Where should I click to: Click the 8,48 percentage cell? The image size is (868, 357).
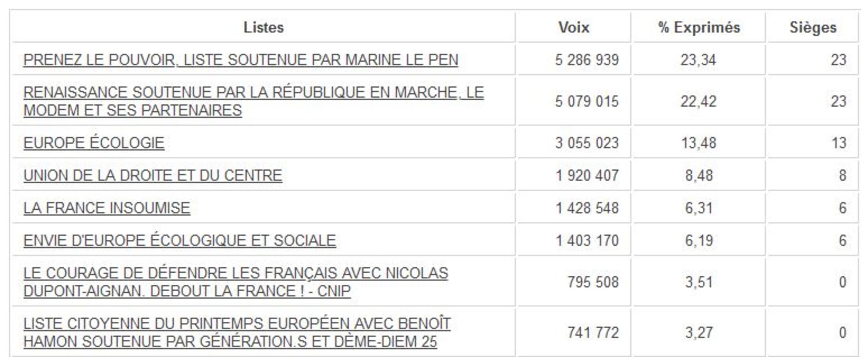point(699,175)
